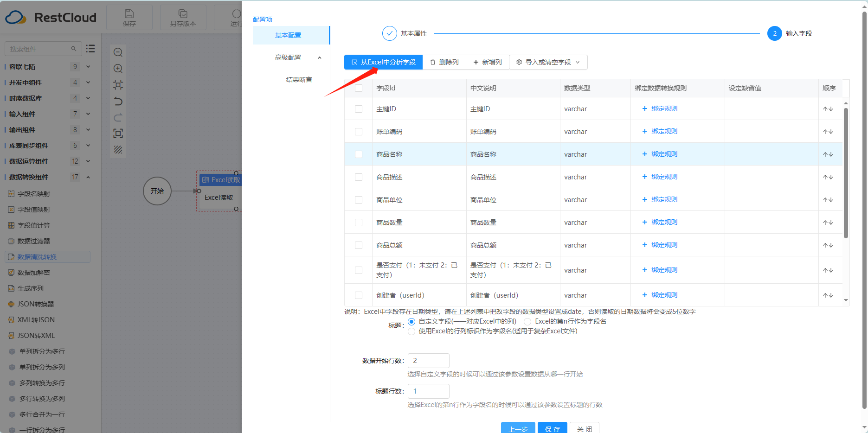Click the fit-to-screen icon on canvas toolbar
Image resolution: width=868 pixels, height=433 pixels.
[118, 134]
